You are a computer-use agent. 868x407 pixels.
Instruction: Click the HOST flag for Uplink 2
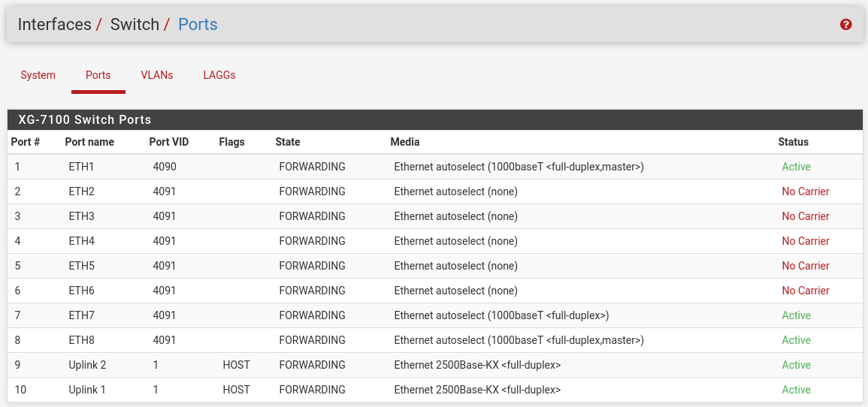(x=237, y=365)
